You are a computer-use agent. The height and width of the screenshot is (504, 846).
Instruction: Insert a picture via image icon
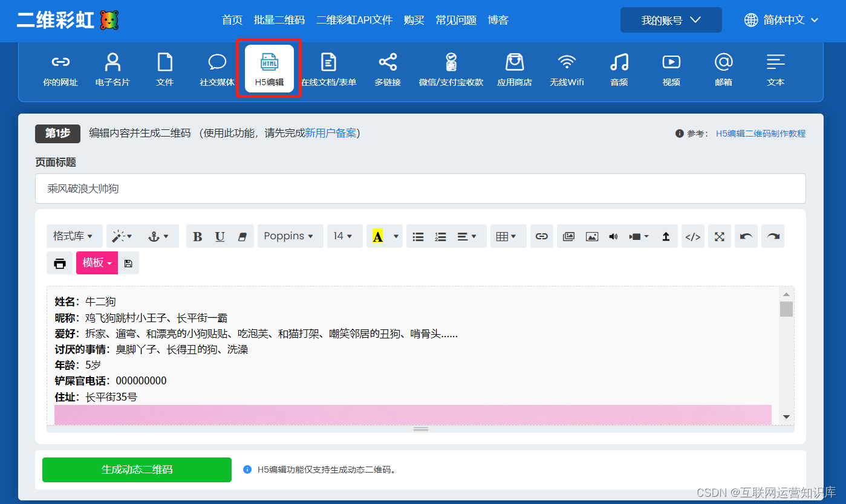click(x=591, y=236)
